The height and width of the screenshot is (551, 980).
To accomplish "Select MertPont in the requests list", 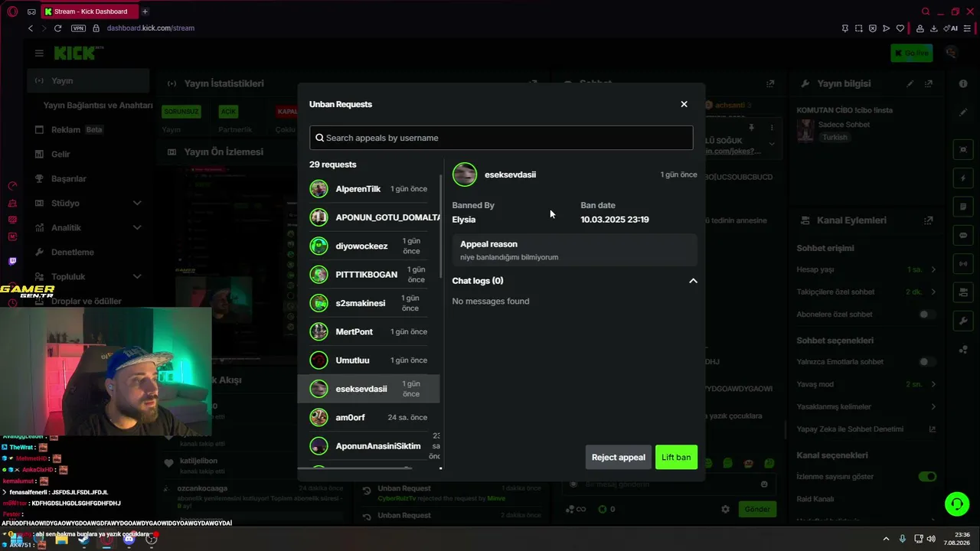I will point(368,332).
